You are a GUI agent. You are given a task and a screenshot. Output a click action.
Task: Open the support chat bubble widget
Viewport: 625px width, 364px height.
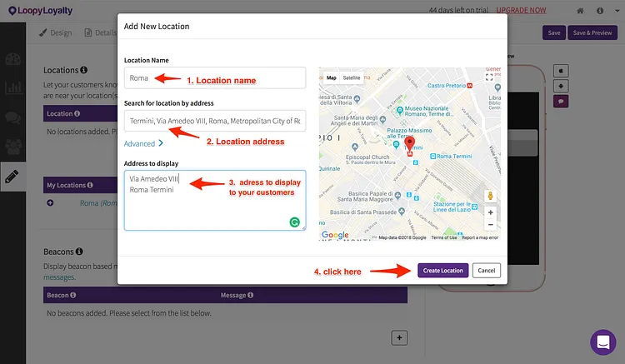click(x=603, y=342)
